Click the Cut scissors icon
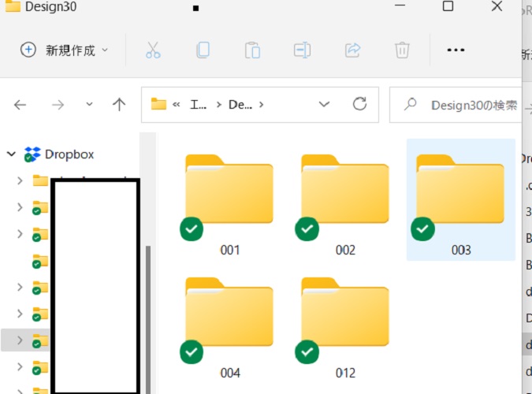This screenshot has width=532, height=394. pyautogui.click(x=153, y=50)
